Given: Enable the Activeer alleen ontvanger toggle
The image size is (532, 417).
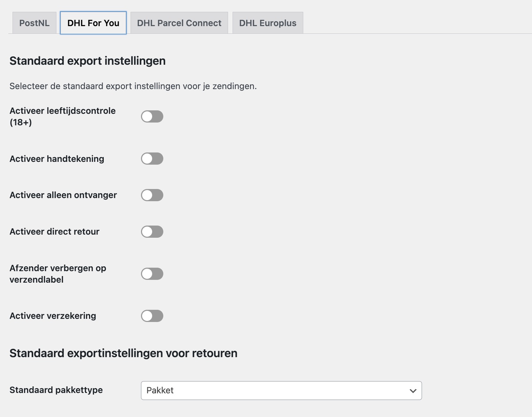Looking at the screenshot, I should click(x=152, y=195).
